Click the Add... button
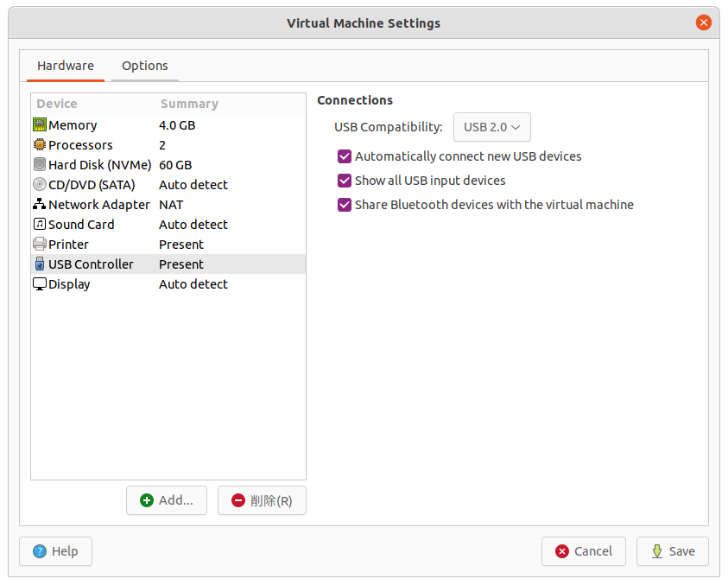This screenshot has height=585, width=728. [x=167, y=500]
